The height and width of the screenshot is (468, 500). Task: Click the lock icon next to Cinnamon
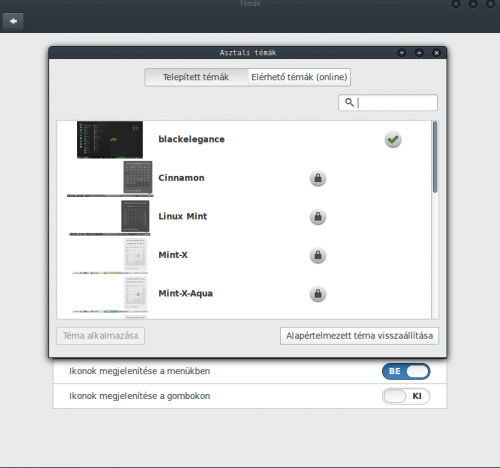[x=318, y=178]
